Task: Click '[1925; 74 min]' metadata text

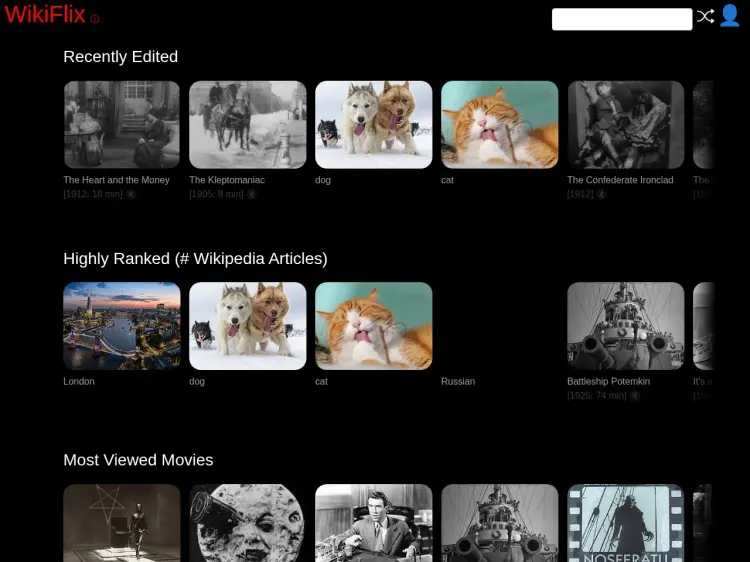Action: click(x=596, y=396)
